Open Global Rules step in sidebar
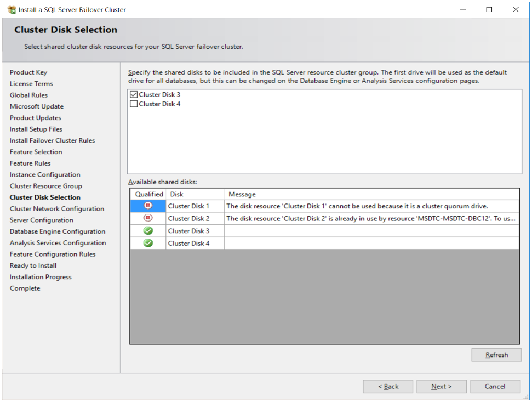The image size is (532, 402). (x=28, y=95)
